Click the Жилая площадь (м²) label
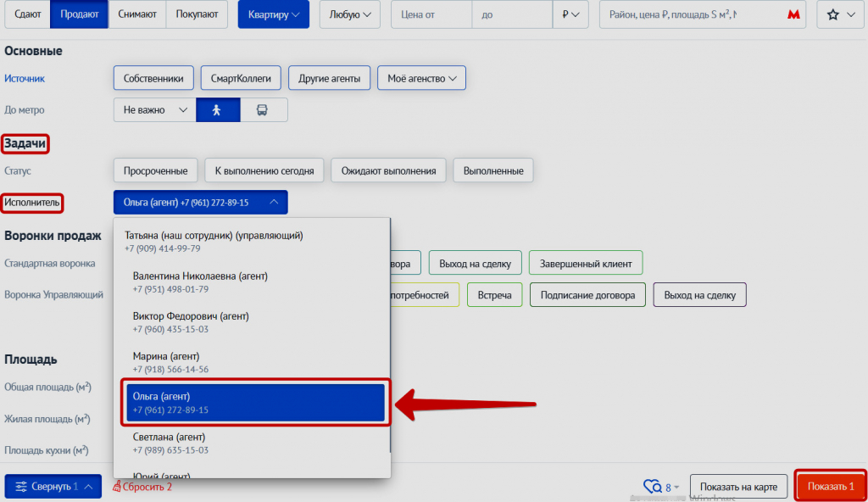This screenshot has width=868, height=502. pos(47,419)
